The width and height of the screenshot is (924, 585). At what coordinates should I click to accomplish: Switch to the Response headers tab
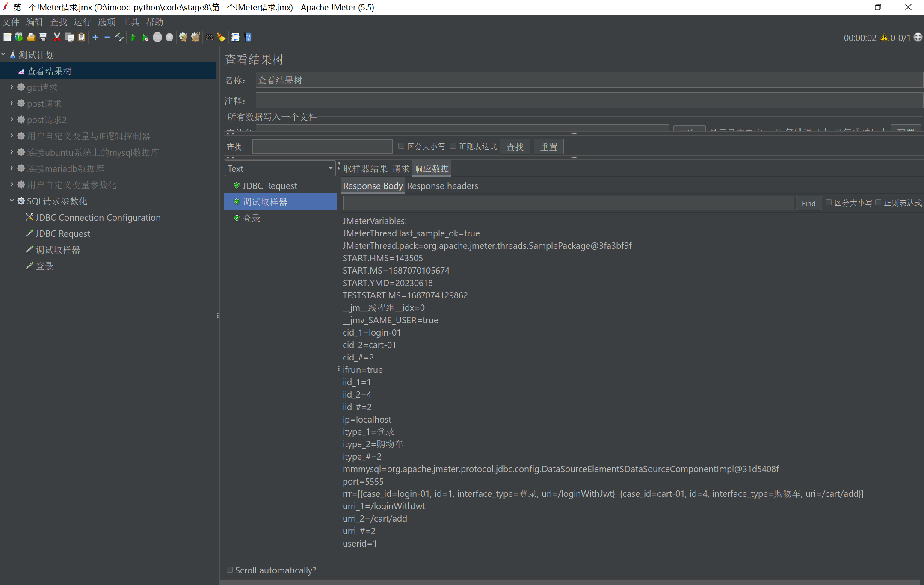coord(442,186)
